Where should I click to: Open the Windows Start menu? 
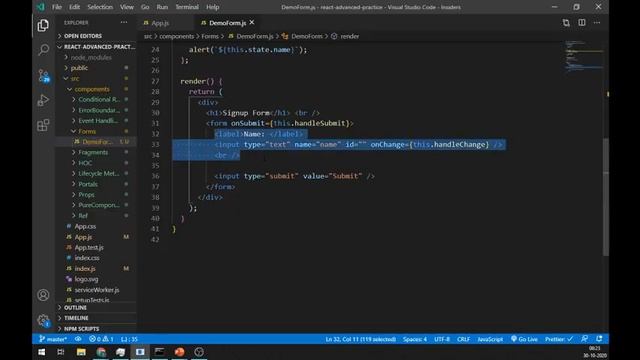coord(42,352)
